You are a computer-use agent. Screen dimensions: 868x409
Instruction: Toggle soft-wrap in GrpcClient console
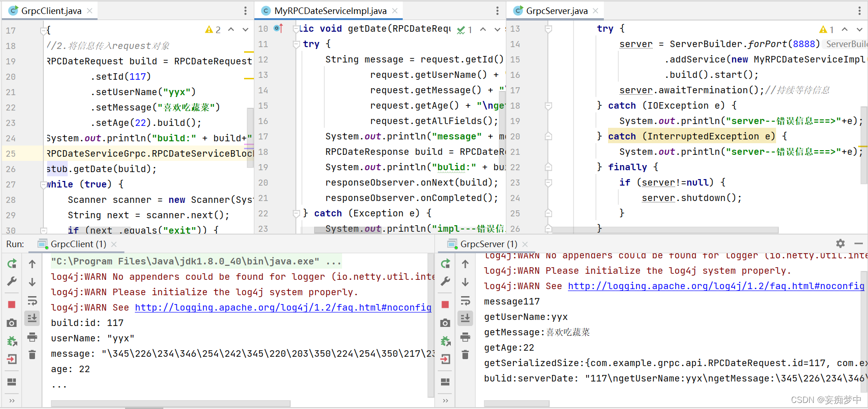coord(32,300)
